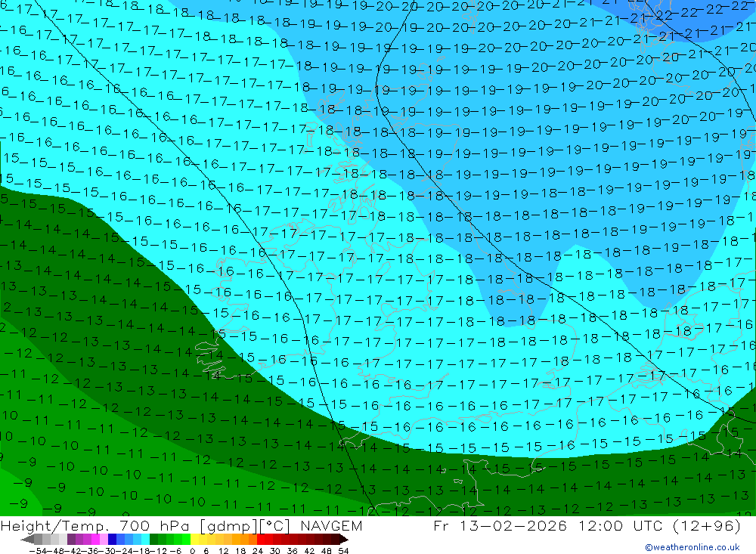Pick the dark purple swatch above -42
This screenshot has height=554, width=756.
pyautogui.click(x=71, y=539)
